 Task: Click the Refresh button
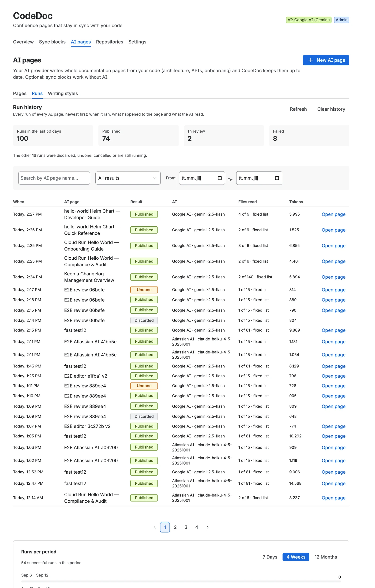(298, 109)
